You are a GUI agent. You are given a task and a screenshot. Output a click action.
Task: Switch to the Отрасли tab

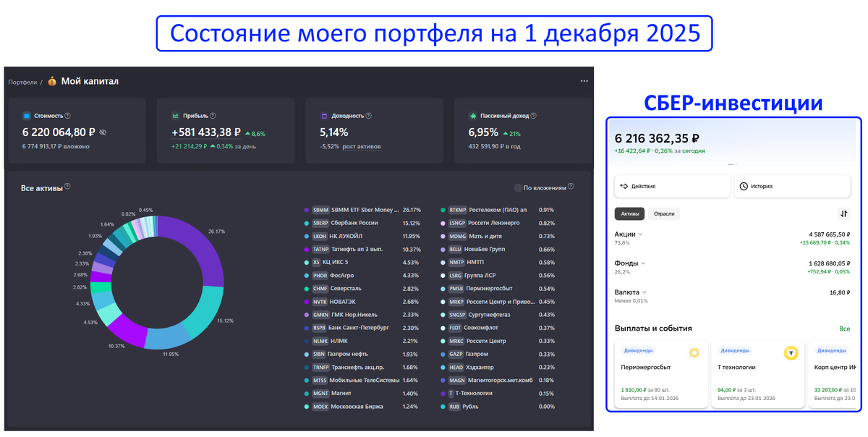pos(664,213)
